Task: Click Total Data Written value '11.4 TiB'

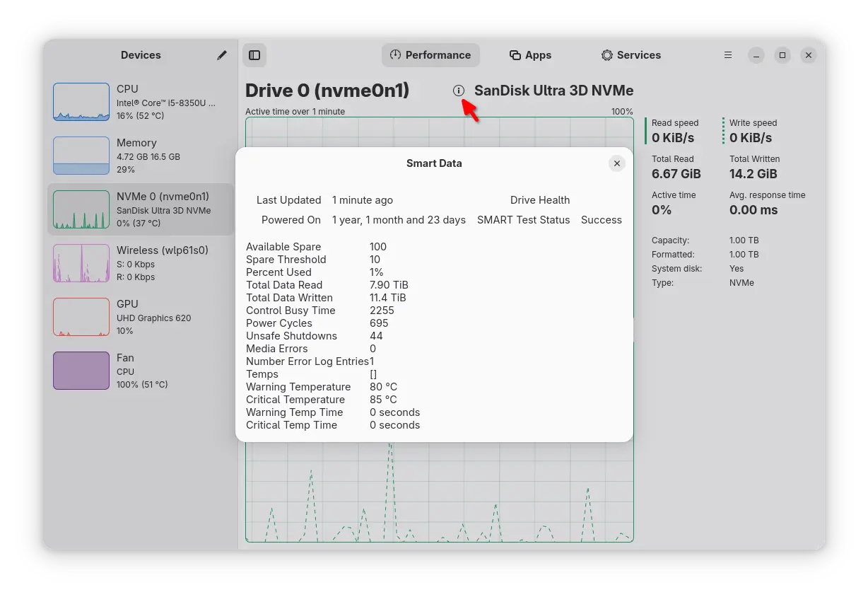Action: tap(388, 298)
